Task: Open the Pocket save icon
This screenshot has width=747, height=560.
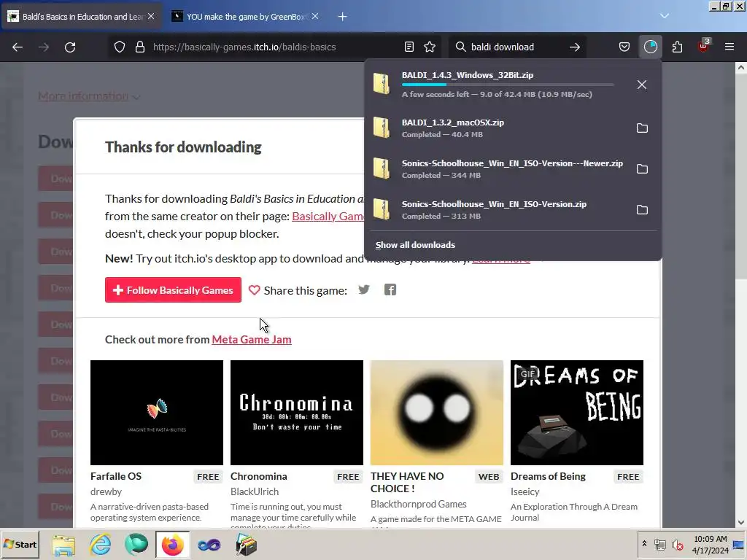Action: (x=624, y=47)
